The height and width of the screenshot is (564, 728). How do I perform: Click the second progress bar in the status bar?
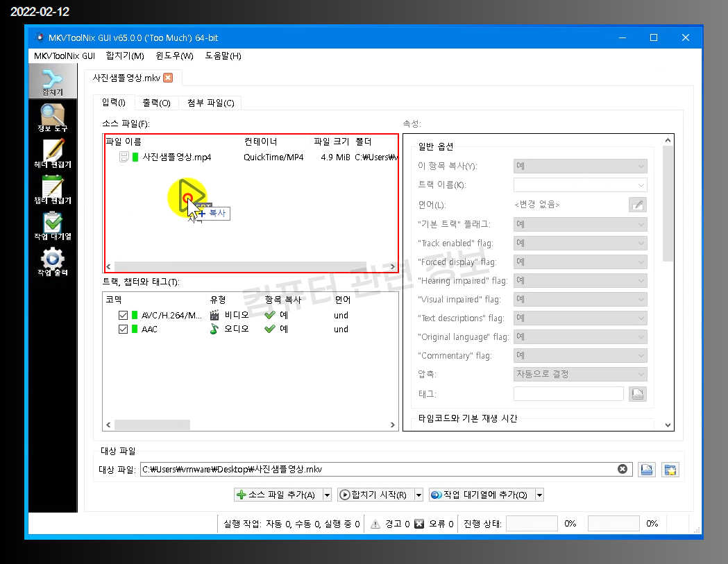click(x=613, y=524)
